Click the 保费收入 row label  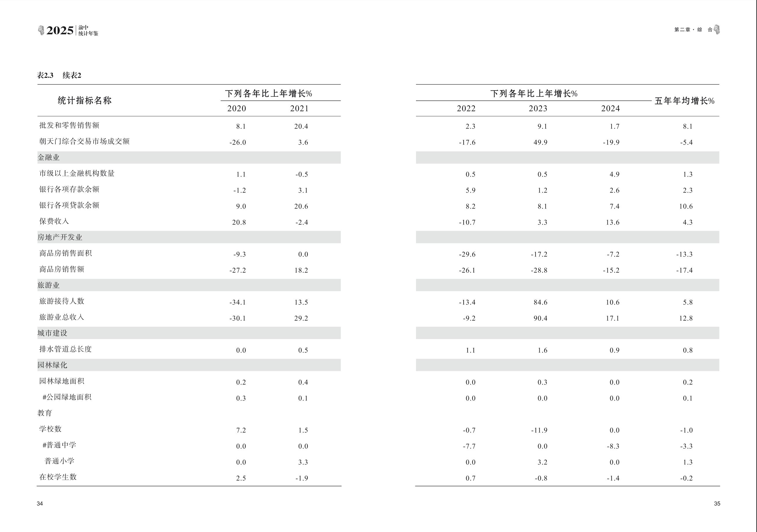(x=54, y=221)
